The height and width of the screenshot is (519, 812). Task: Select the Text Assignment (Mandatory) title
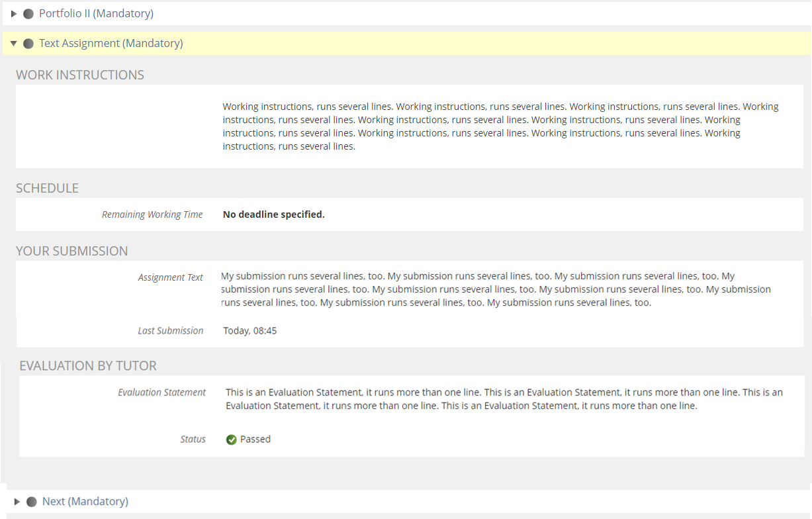click(111, 43)
